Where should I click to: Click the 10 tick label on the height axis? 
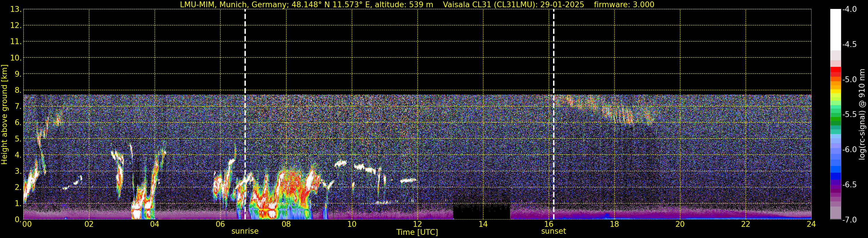click(x=15, y=58)
